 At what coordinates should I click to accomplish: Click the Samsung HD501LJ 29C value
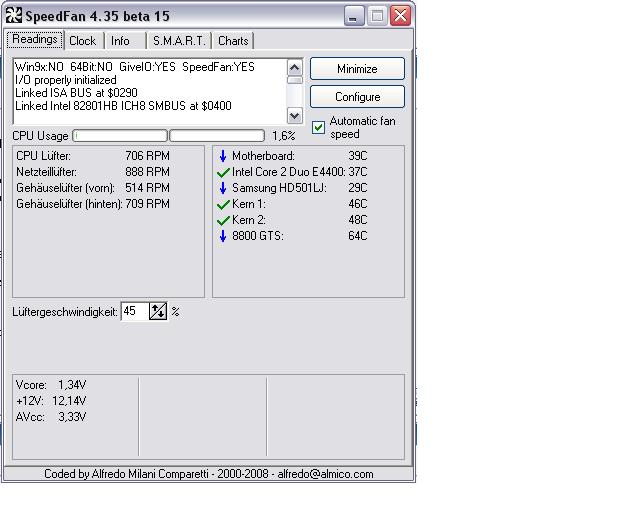pos(358,188)
